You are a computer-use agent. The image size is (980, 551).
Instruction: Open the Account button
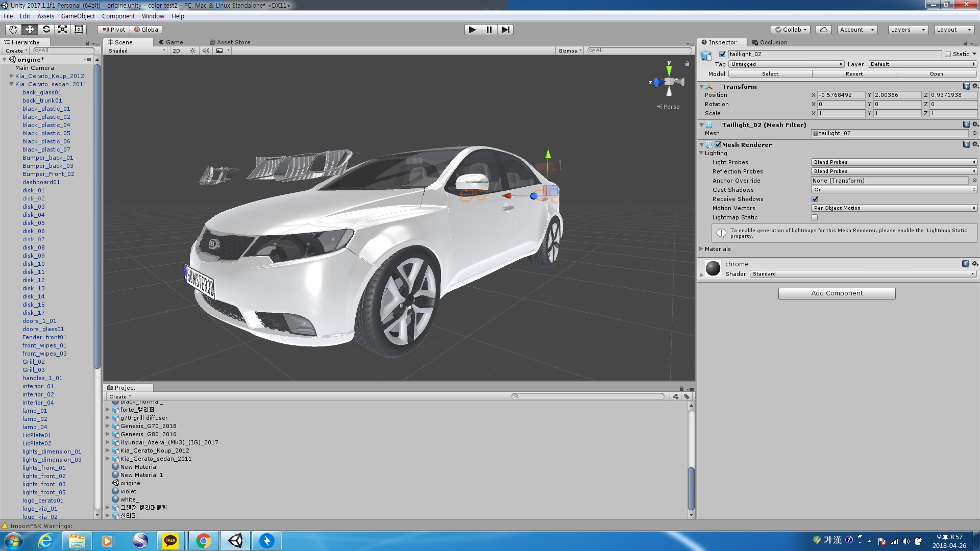coord(857,30)
